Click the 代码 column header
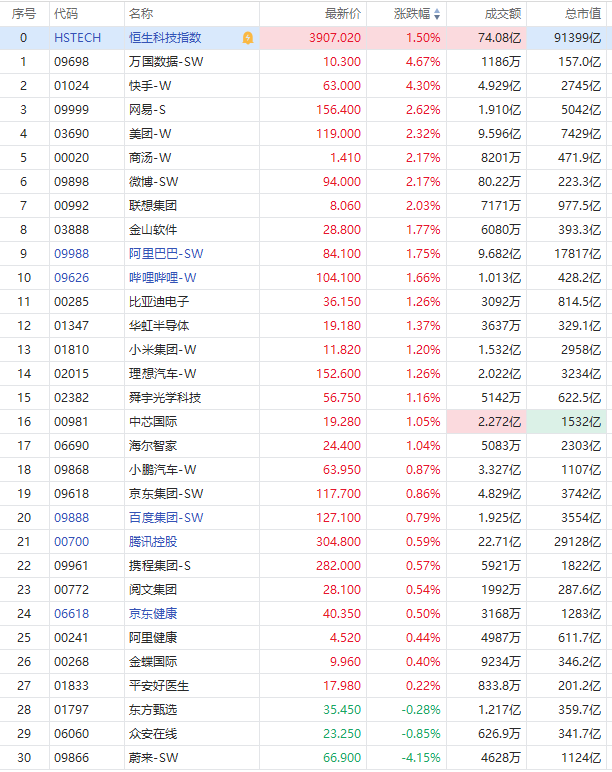This screenshot has height=772, width=612. click(x=66, y=14)
